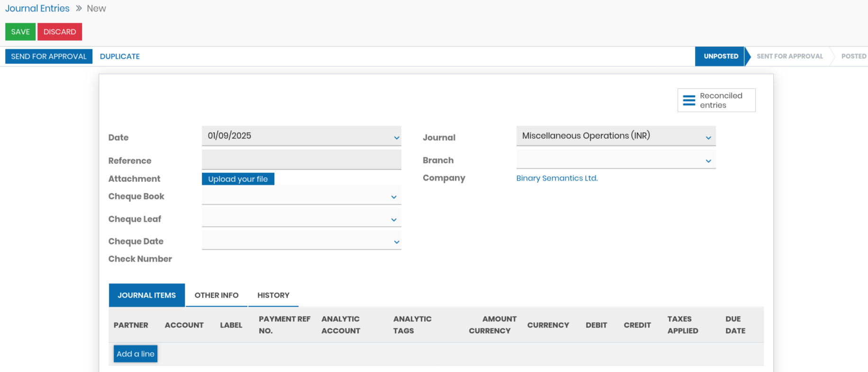Discard the new journal entry
Viewport: 868px width, 372px height.
pyautogui.click(x=60, y=32)
